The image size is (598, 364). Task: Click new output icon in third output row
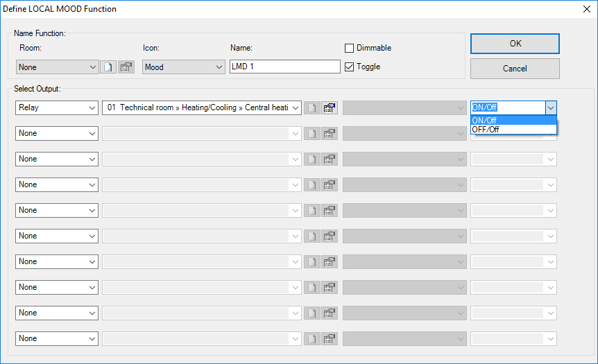tap(312, 159)
